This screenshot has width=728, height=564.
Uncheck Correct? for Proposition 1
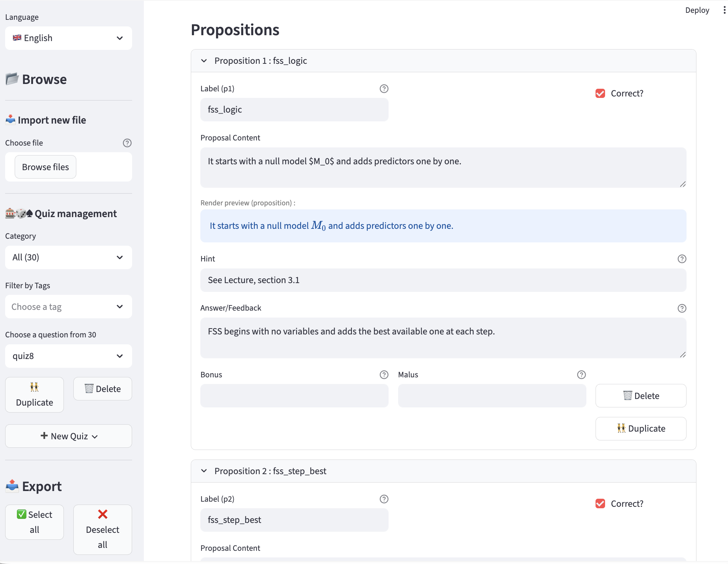point(600,94)
